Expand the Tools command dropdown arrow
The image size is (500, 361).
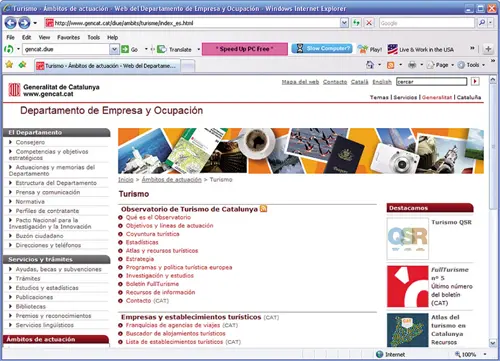(x=483, y=65)
